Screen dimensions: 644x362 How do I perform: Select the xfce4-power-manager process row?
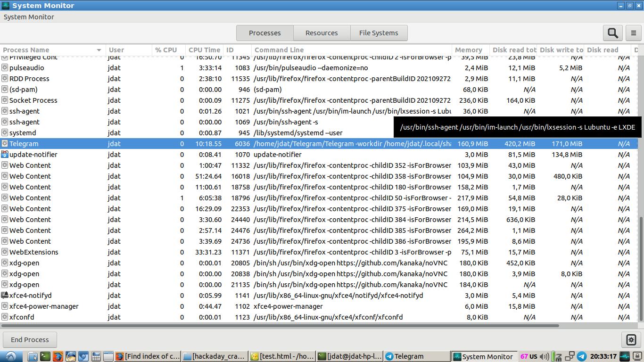click(x=319, y=306)
